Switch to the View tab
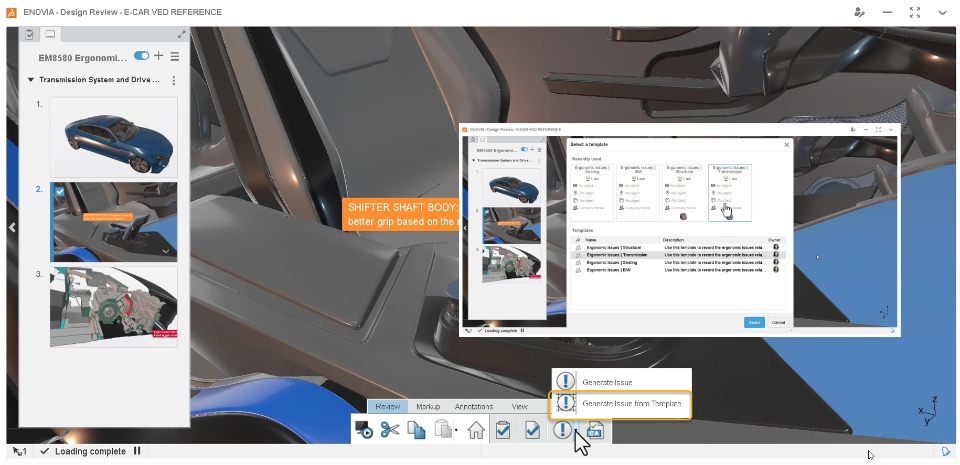Screen dimensions: 960x465 519,406
